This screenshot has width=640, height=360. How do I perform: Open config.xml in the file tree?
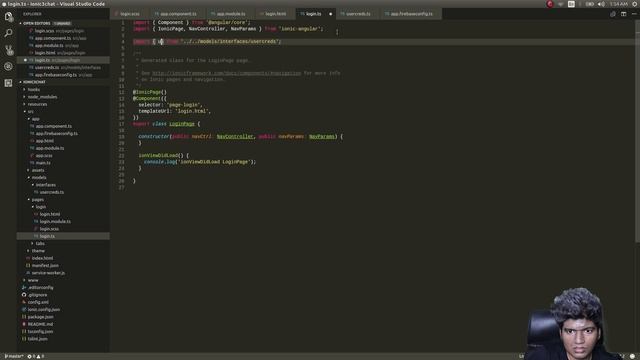pyautogui.click(x=38, y=302)
